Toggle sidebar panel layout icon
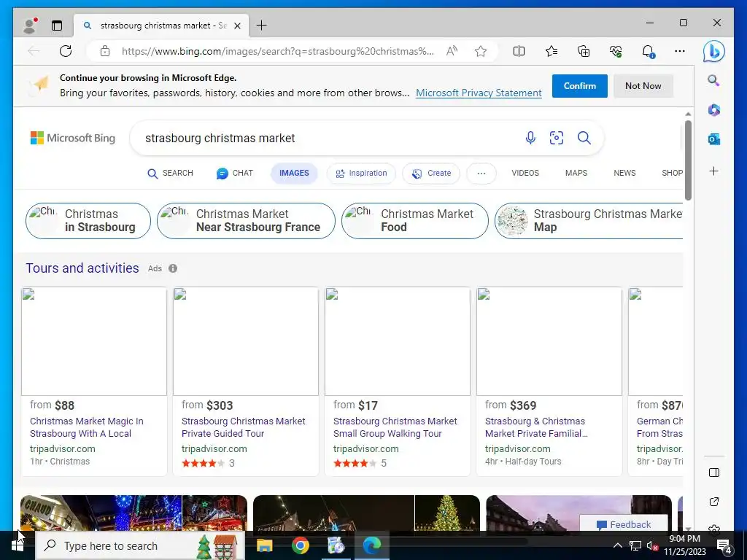Screen dimensions: 747x560 click(x=713, y=472)
